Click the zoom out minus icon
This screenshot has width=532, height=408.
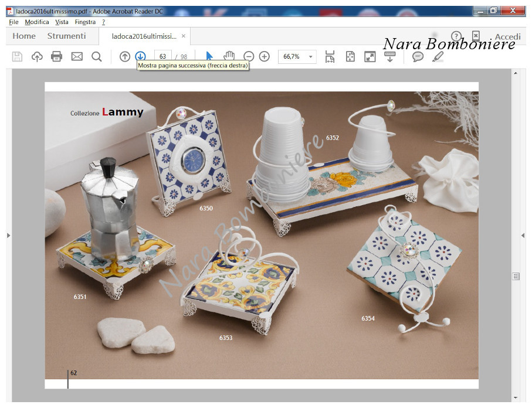point(249,56)
